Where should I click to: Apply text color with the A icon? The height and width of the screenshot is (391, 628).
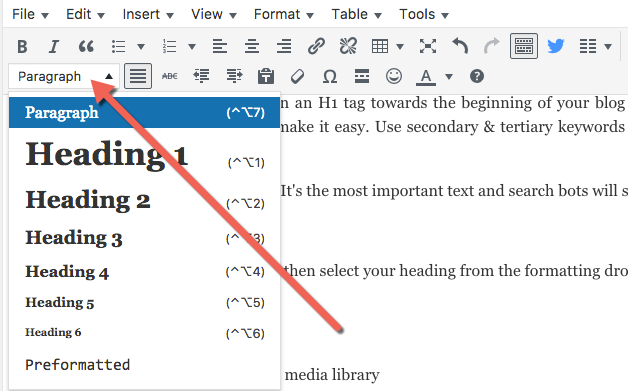[426, 77]
